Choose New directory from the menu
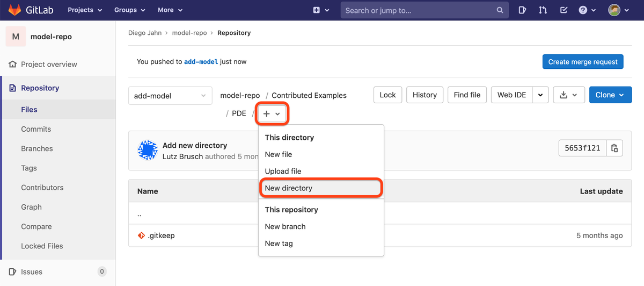Viewport: 644px width, 286px height. point(289,188)
